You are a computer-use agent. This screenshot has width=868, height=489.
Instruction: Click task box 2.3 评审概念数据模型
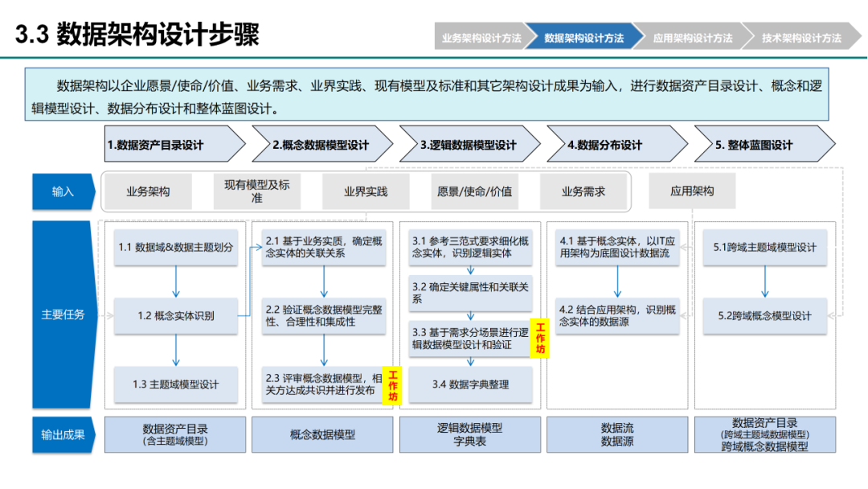pos(323,384)
